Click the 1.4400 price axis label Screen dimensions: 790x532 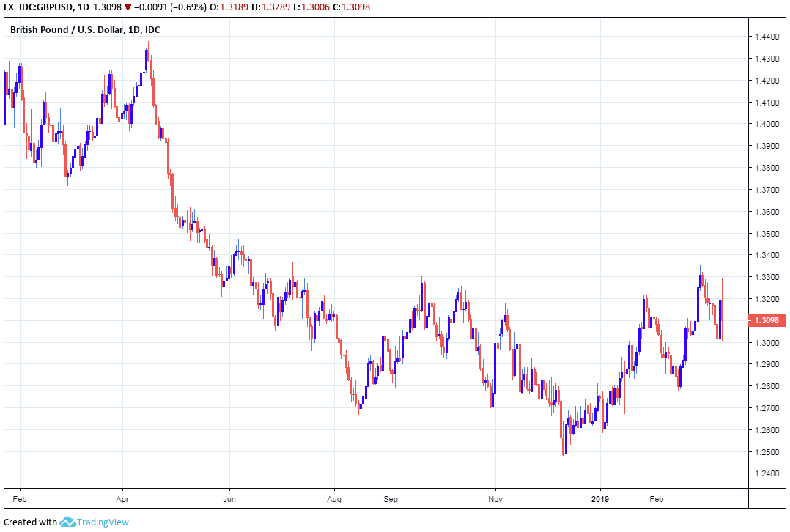coord(767,37)
